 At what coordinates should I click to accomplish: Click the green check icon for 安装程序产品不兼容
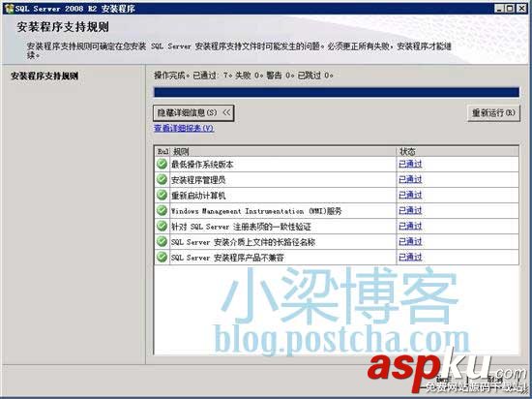pyautogui.click(x=163, y=257)
